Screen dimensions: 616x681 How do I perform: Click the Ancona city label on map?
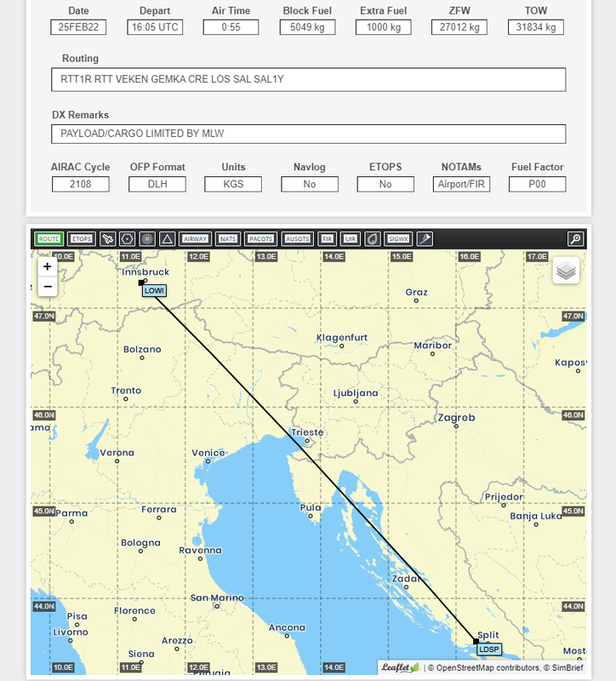(287, 627)
